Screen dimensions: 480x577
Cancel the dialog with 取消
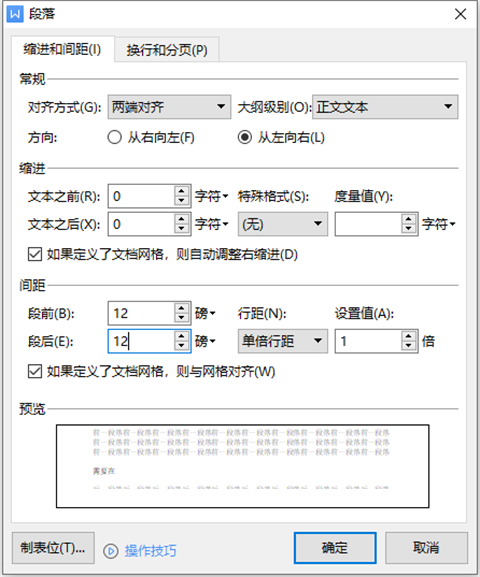tap(426, 548)
